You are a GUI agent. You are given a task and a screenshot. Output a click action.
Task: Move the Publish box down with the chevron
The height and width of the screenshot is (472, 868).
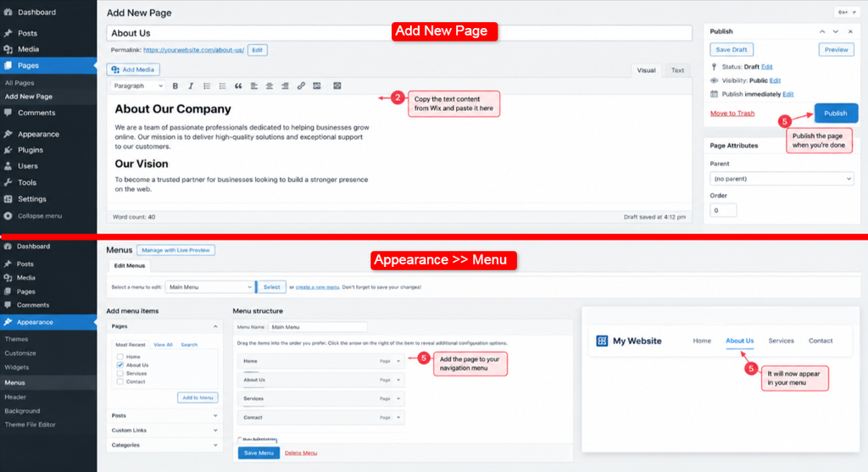point(835,31)
